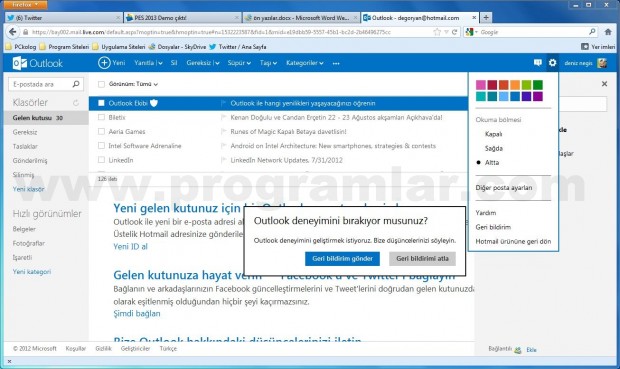Click Sil in Outlook toolbar

click(174, 63)
